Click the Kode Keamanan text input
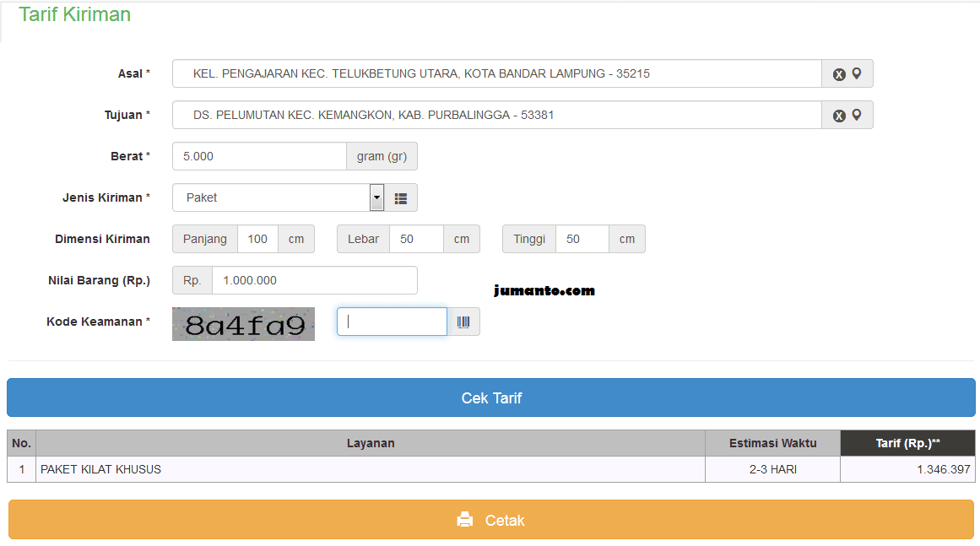Image resolution: width=980 pixels, height=546 pixels. coord(392,322)
